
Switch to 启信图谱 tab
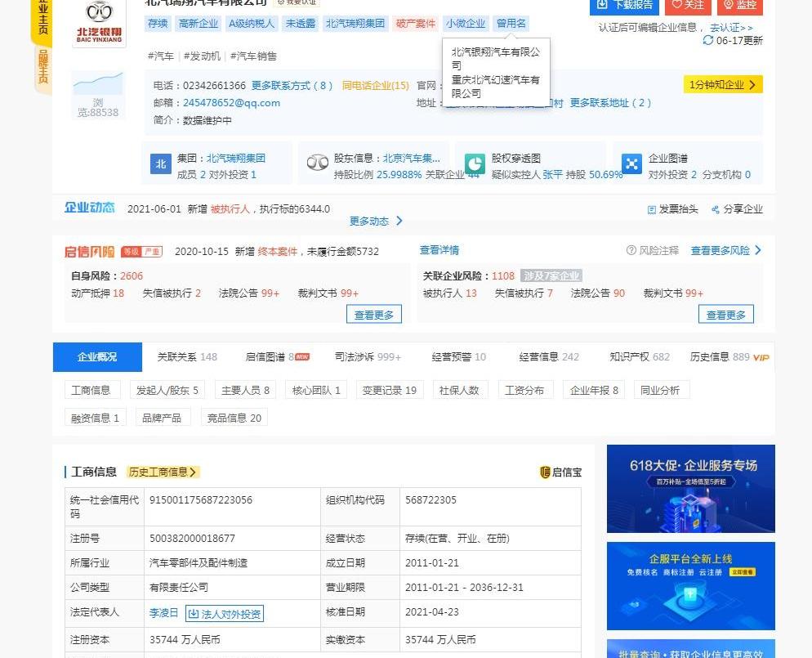tap(278, 357)
